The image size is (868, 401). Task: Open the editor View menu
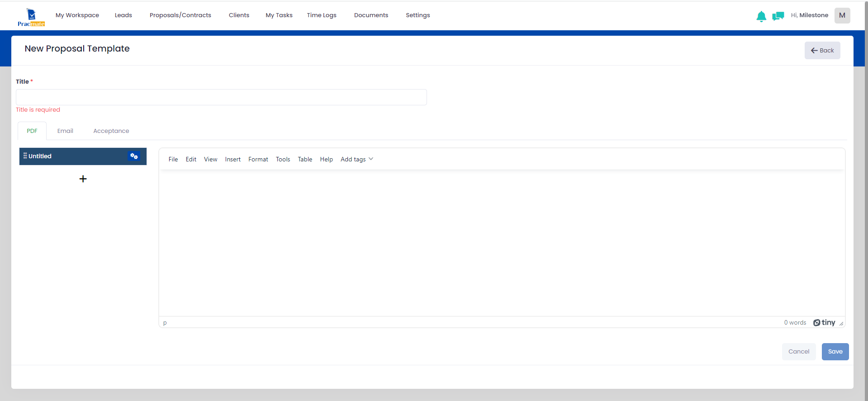210,159
